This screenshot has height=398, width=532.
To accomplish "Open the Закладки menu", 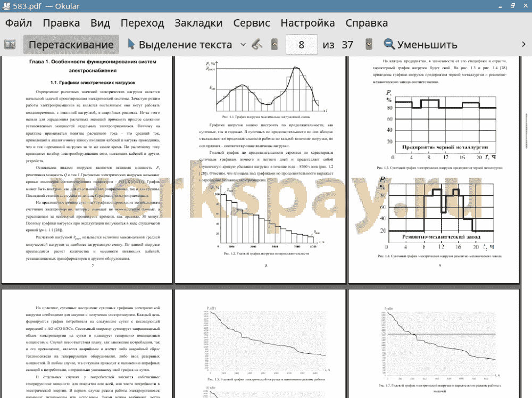I will 198,23.
